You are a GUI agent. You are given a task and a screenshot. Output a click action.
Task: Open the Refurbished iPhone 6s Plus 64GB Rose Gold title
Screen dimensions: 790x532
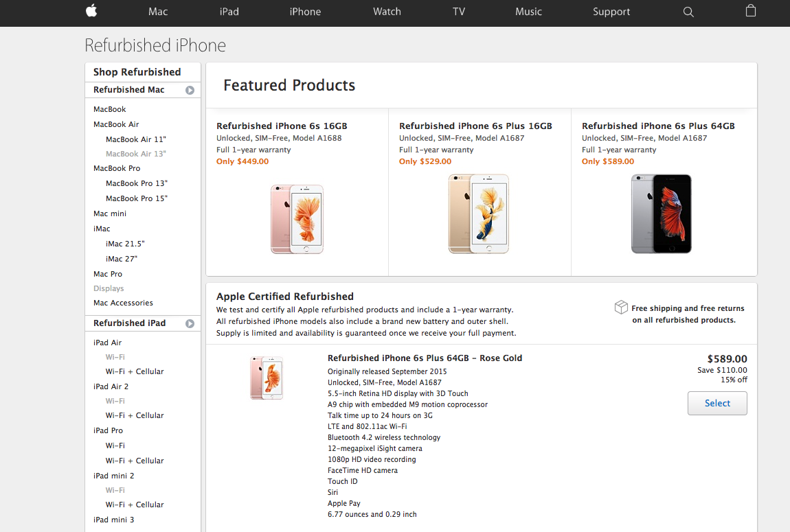pos(425,358)
